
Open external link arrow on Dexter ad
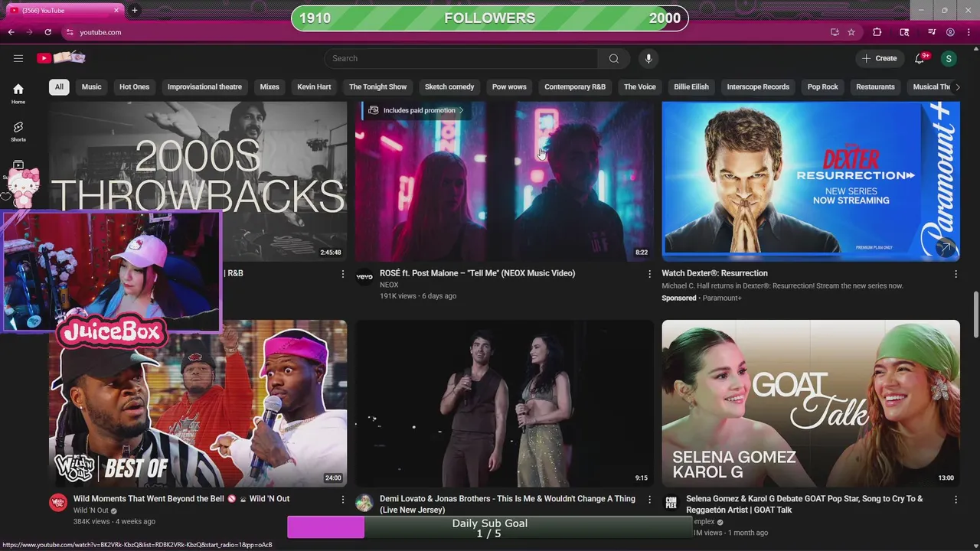(x=946, y=247)
